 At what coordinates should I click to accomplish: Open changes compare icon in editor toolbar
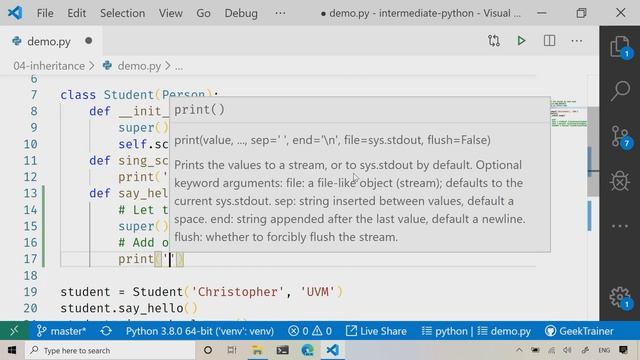tap(493, 41)
